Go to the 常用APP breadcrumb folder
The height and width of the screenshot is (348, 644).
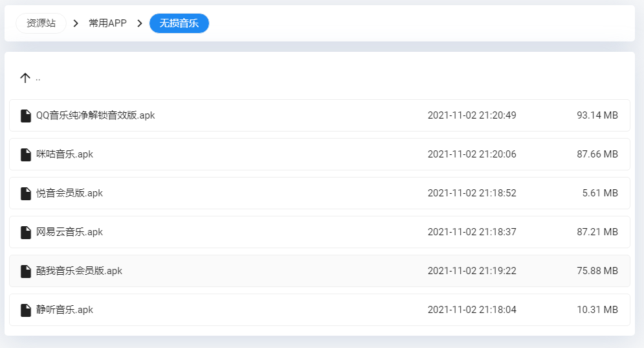[107, 23]
